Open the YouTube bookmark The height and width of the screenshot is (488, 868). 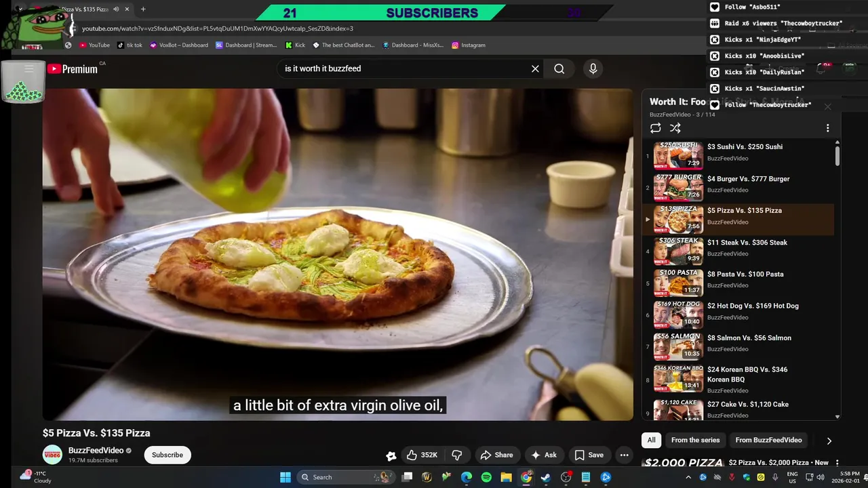(x=94, y=45)
